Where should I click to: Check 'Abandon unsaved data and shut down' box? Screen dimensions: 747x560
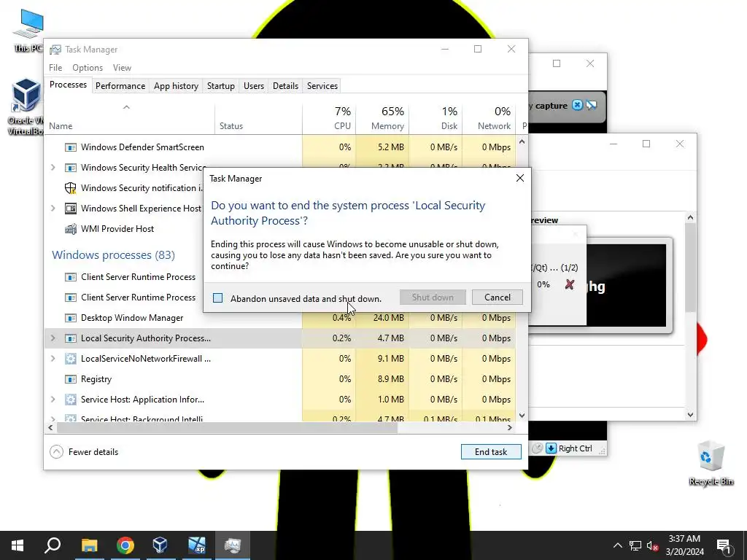[x=217, y=298]
